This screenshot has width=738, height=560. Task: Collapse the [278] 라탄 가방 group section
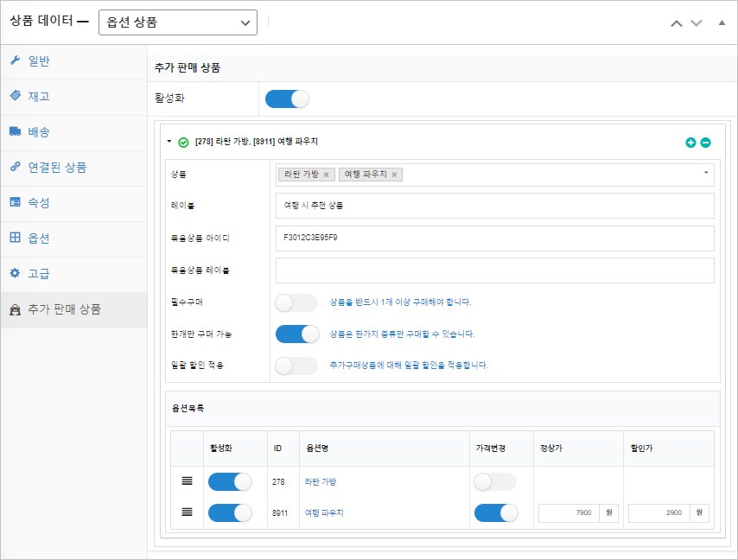pos(169,142)
